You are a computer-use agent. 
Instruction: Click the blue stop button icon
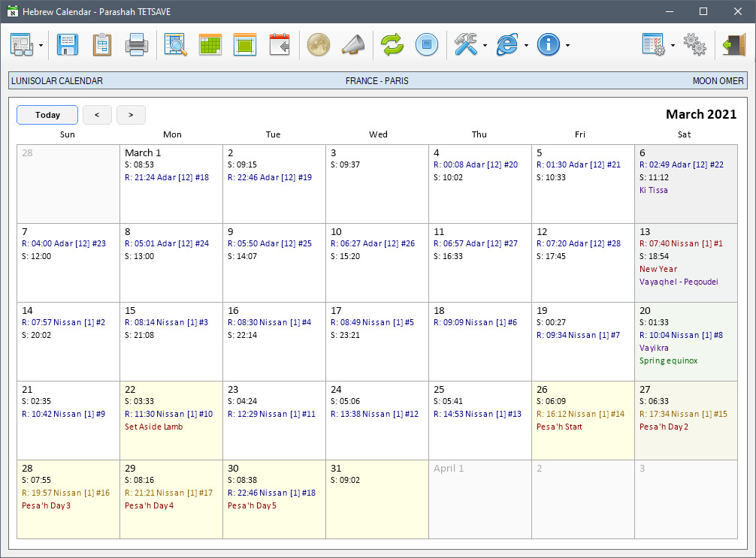[427, 45]
